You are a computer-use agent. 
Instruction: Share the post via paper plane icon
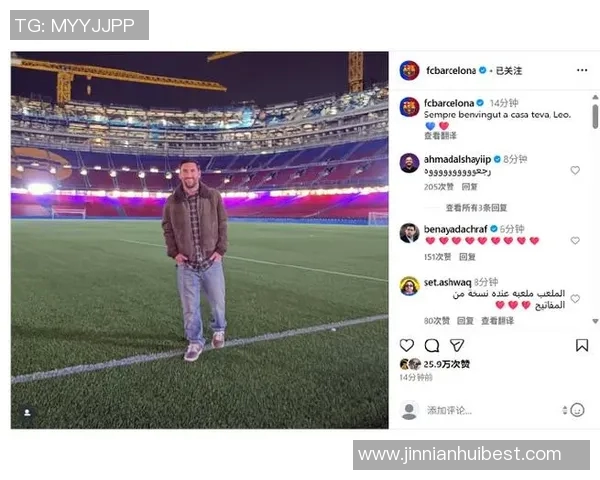pyautogui.click(x=457, y=345)
